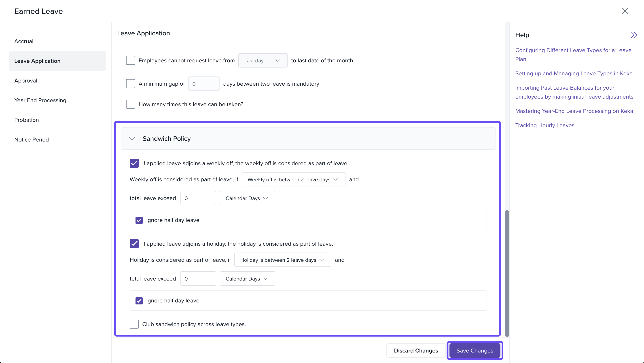The height and width of the screenshot is (363, 644).
Task: Click the Save Changes button
Action: point(475,350)
